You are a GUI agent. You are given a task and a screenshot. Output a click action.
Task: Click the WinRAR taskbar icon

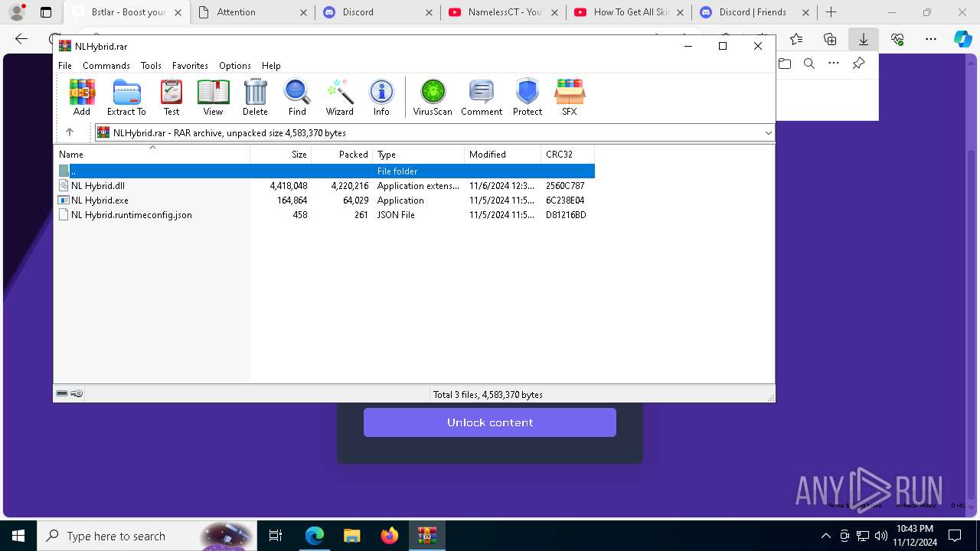(426, 536)
